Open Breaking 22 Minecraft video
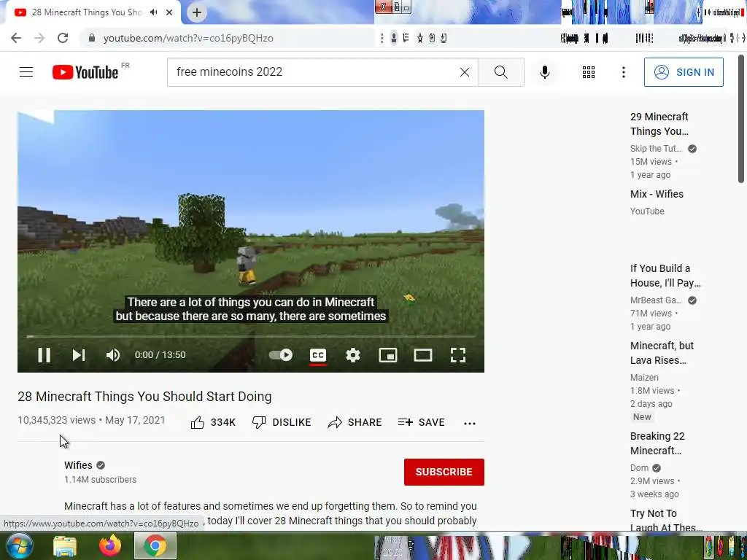 (657, 443)
